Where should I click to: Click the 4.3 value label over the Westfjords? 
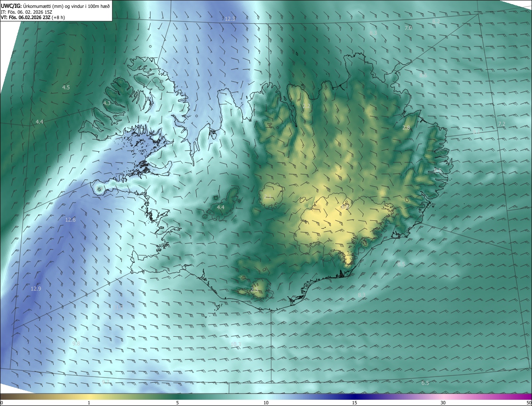click(107, 103)
